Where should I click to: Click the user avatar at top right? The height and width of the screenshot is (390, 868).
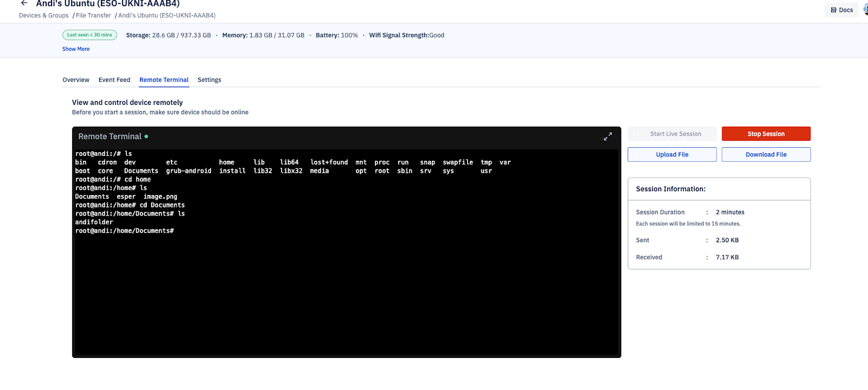point(866,10)
